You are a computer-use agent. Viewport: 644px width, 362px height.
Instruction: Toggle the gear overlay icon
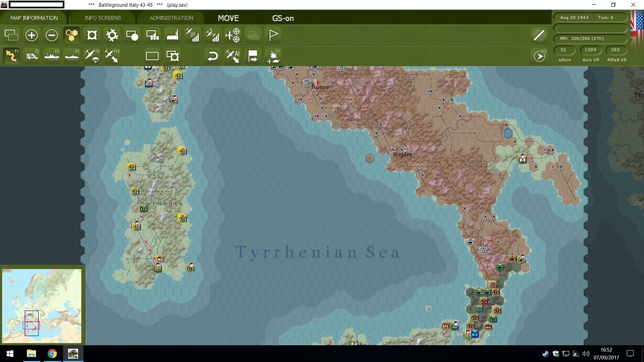coord(112,35)
